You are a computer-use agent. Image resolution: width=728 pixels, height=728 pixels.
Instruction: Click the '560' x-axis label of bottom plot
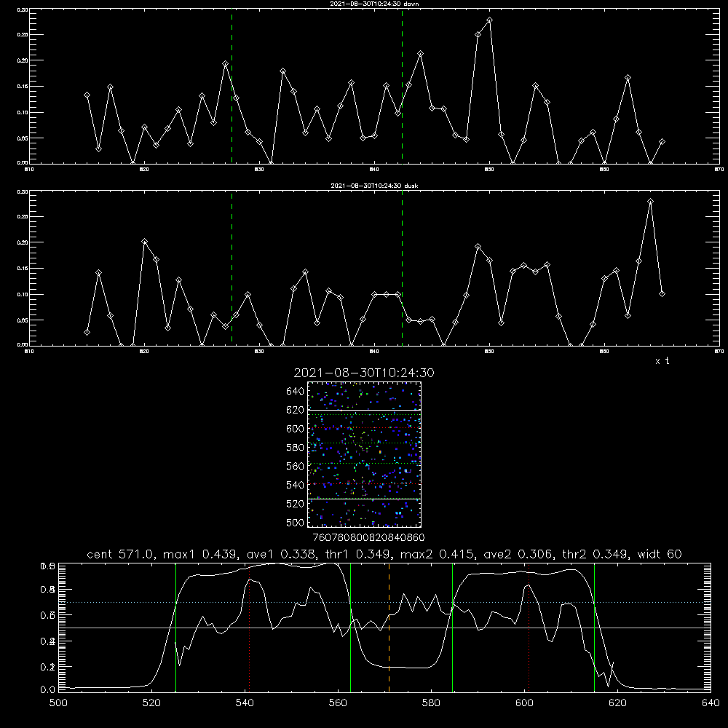(338, 703)
